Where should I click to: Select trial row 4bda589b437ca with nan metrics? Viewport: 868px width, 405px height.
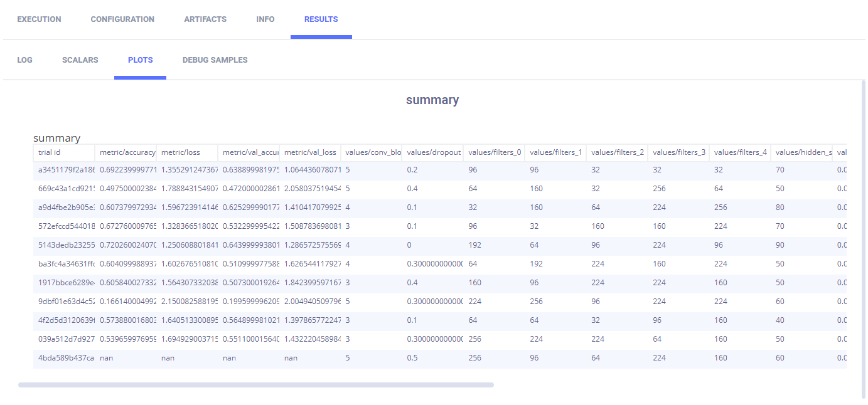[65, 358]
